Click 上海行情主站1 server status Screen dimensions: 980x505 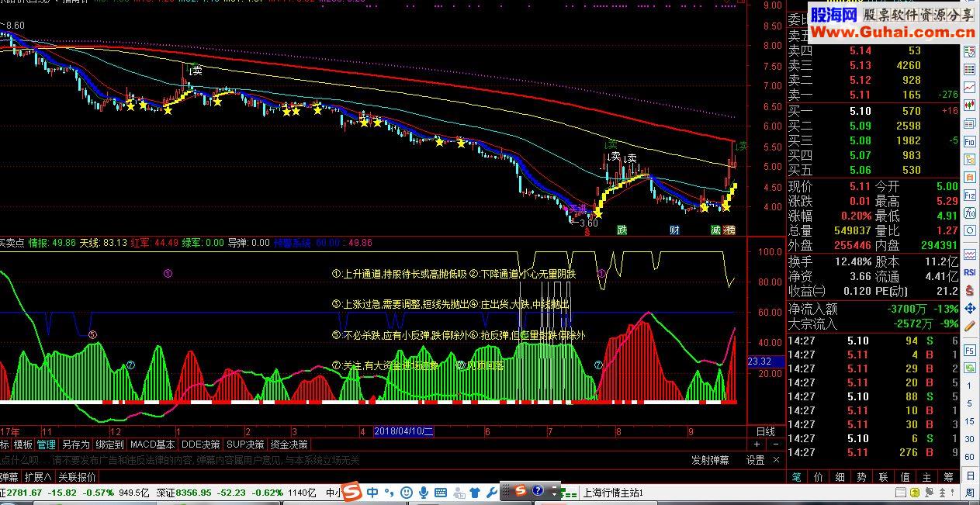click(x=613, y=493)
